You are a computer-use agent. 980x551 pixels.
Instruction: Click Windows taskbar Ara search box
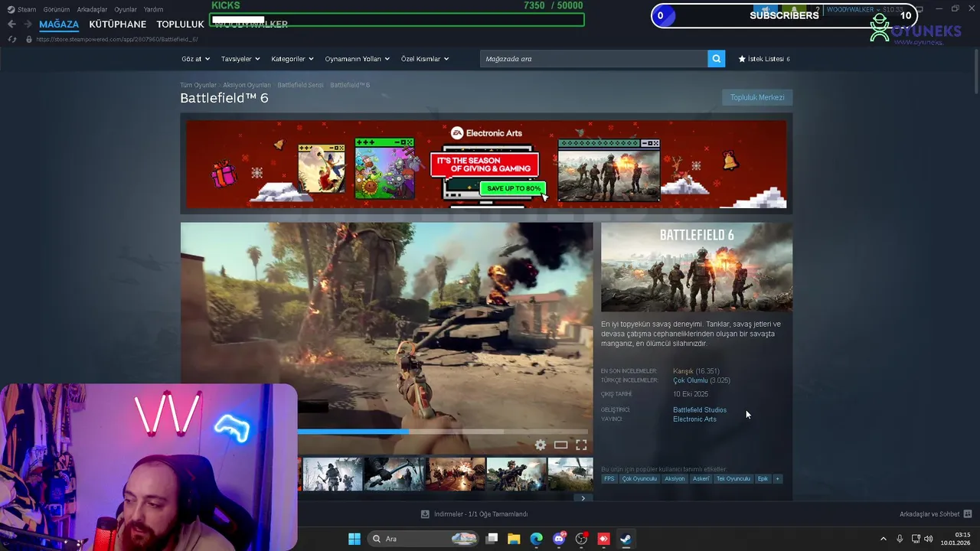423,539
